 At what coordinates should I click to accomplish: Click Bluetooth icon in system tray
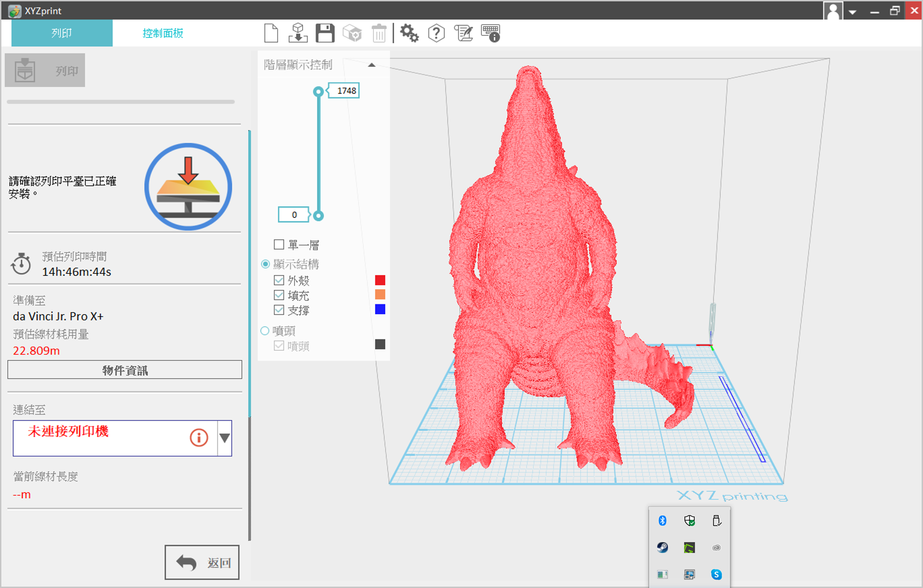coord(662,521)
